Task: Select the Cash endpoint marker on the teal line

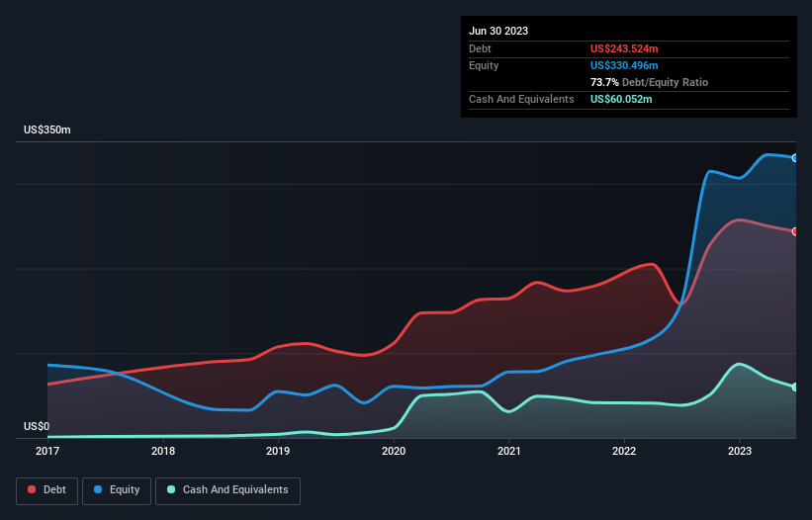Action: pos(795,387)
